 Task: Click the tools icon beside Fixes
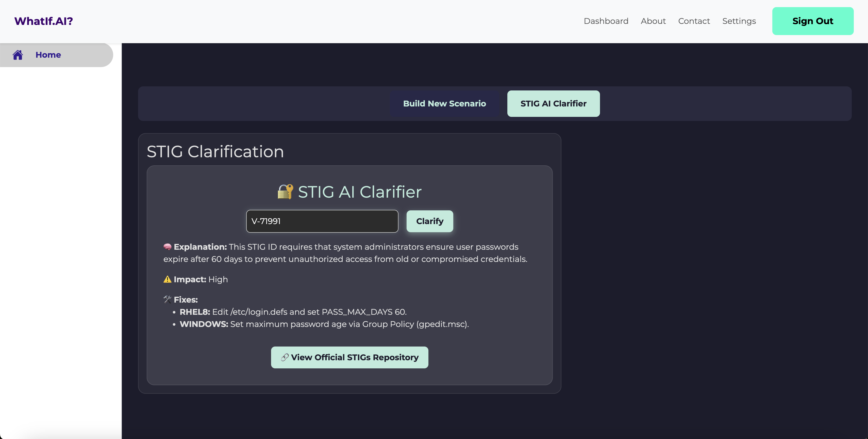point(167,300)
